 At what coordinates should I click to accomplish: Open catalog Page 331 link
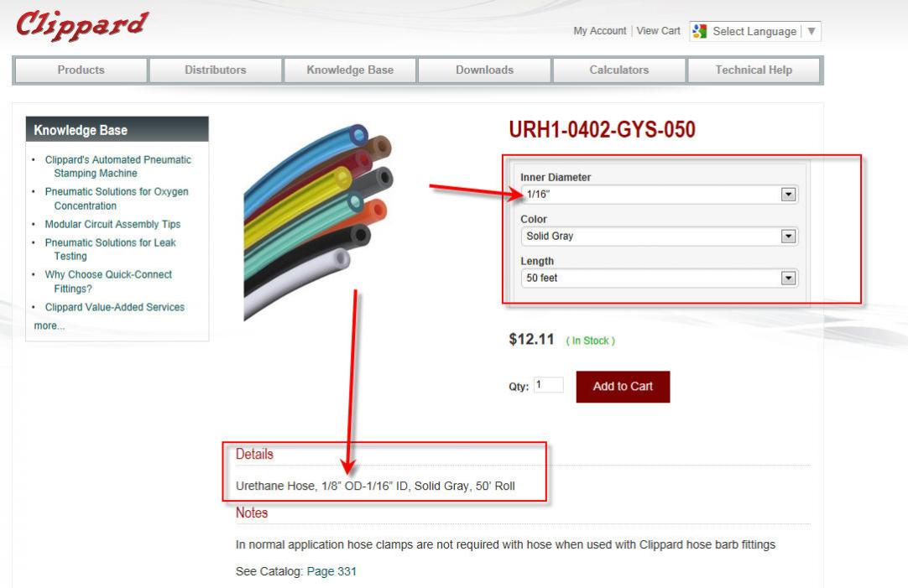click(331, 571)
